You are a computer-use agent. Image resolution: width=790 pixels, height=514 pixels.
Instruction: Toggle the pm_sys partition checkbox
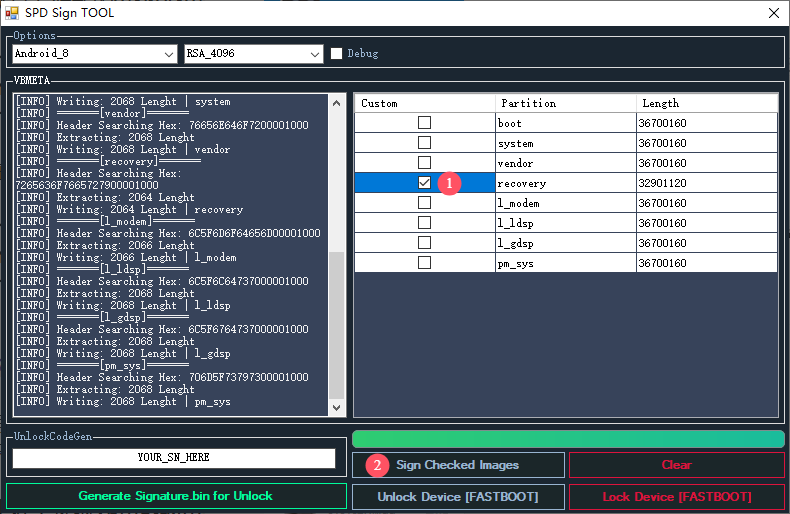(x=425, y=263)
